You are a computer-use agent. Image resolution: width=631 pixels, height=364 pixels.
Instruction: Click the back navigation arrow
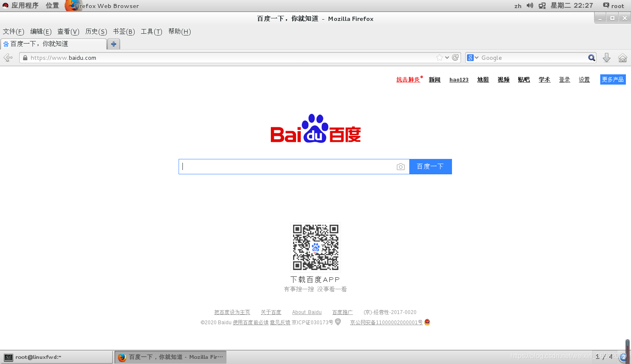pos(8,58)
